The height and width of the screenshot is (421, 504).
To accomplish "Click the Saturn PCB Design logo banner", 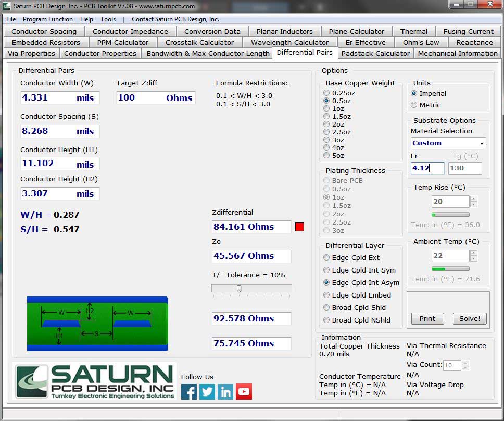I will tap(95, 381).
